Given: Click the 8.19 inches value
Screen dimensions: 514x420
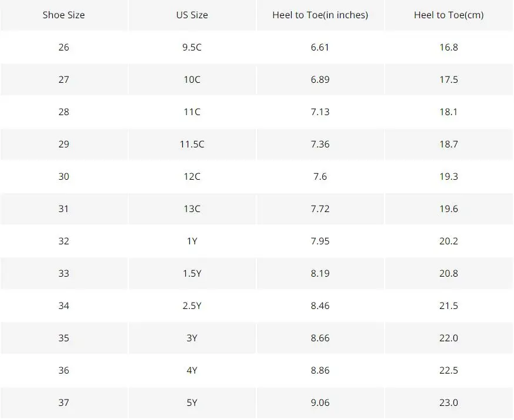Looking at the screenshot, I should (320, 273).
